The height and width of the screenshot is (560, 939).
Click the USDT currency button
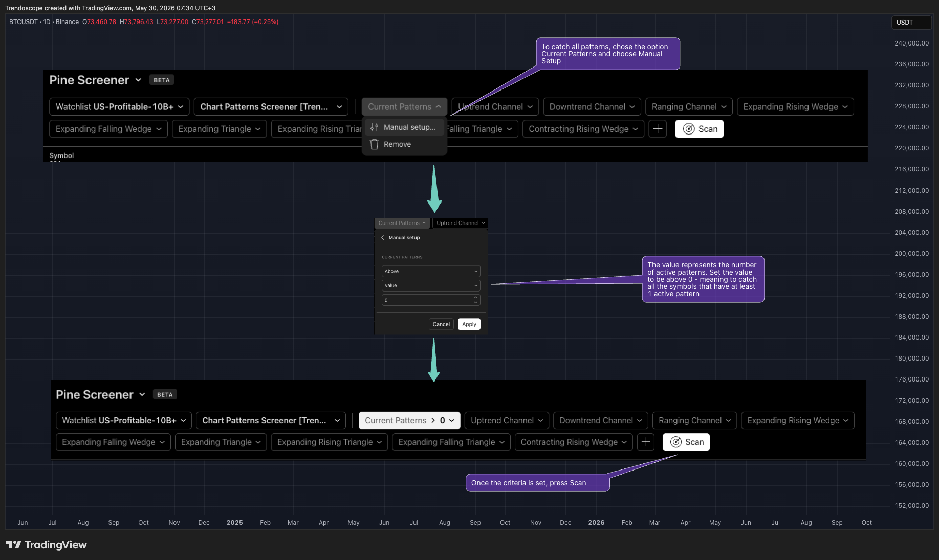(911, 22)
